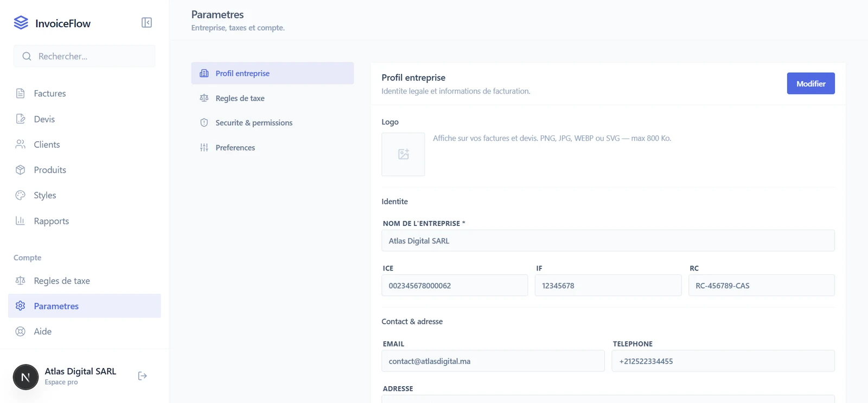Viewport: 868px width, 403px height.
Task: Open Styles in the sidebar
Action: (x=85, y=196)
